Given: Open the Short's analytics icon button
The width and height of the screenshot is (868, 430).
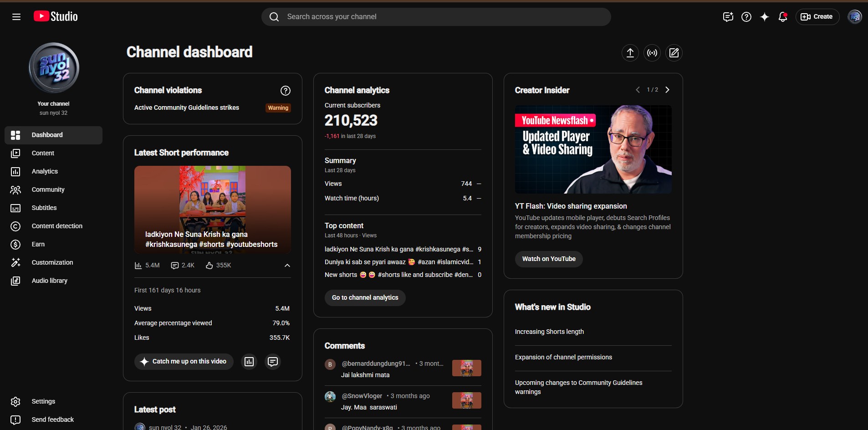Looking at the screenshot, I should click(x=249, y=362).
